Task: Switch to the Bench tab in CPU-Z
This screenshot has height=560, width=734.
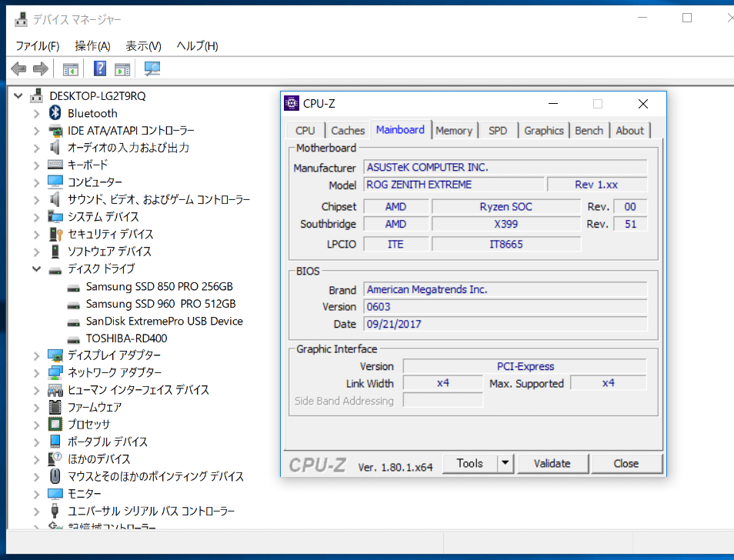Action: (589, 131)
